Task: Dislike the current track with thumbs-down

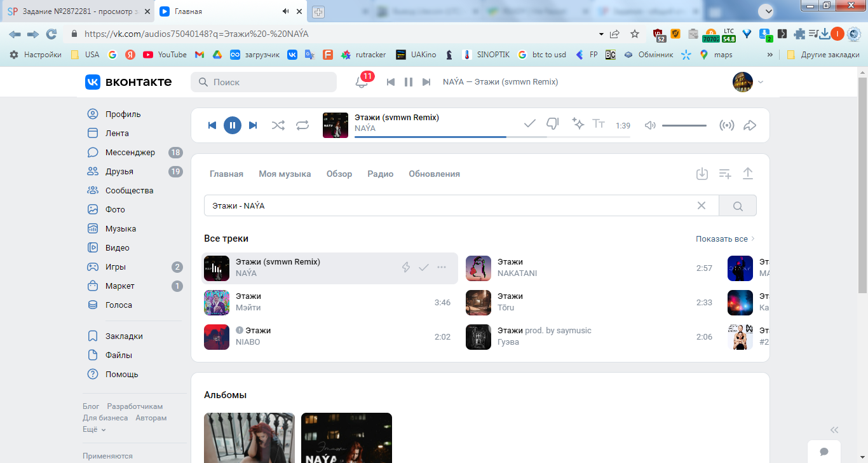Action: tap(553, 124)
